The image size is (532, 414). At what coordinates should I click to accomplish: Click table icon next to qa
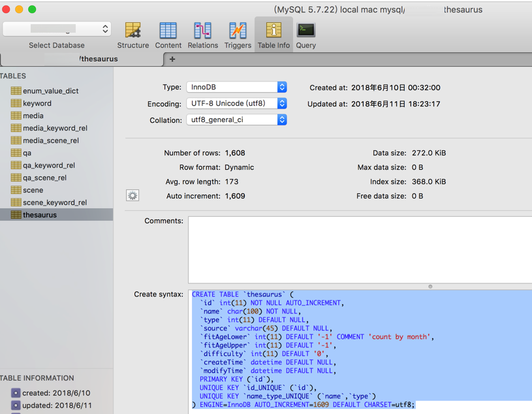(16, 153)
